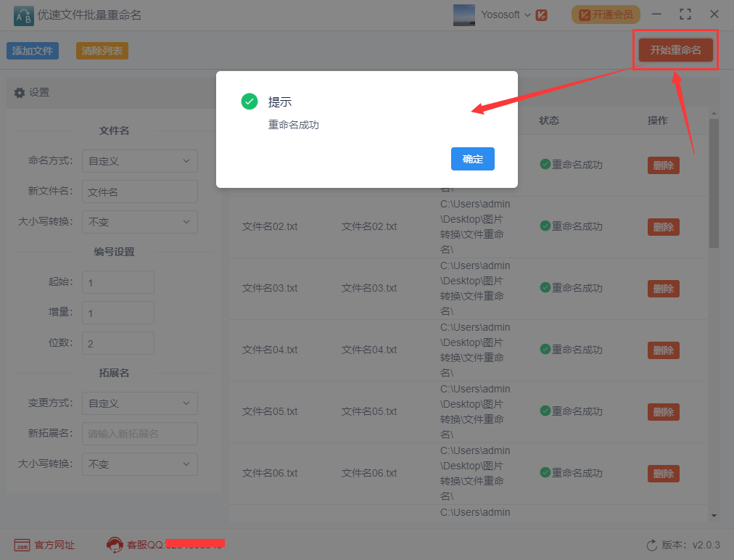
Task: Confirm dialog with 确定 button
Action: click(472, 159)
